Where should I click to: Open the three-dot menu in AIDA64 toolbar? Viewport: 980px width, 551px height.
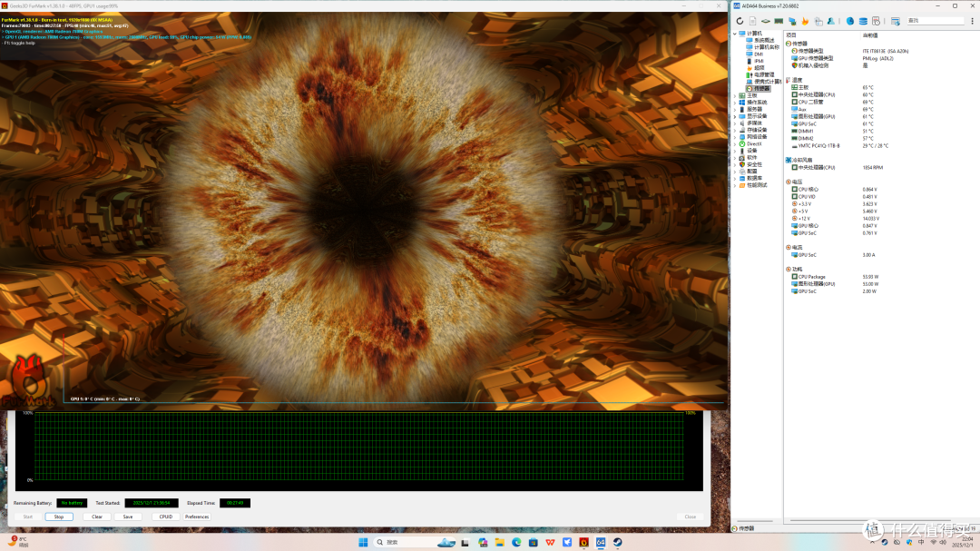[x=973, y=21]
